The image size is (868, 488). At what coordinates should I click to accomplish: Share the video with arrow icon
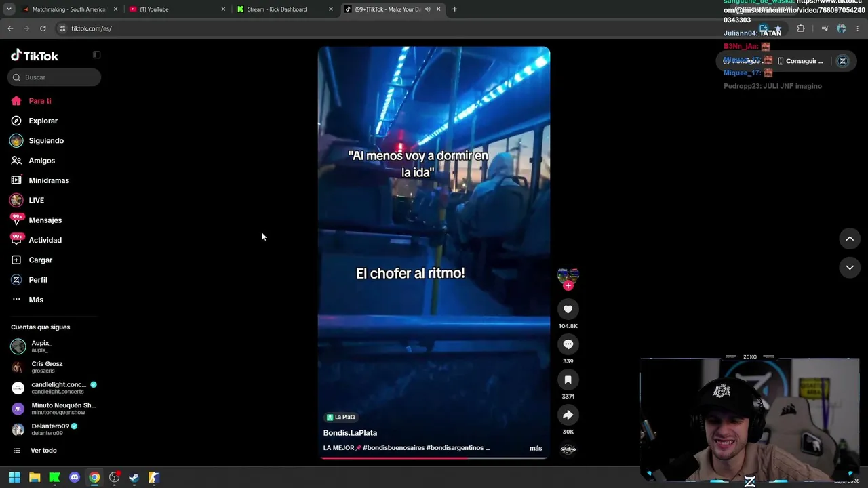click(x=568, y=415)
